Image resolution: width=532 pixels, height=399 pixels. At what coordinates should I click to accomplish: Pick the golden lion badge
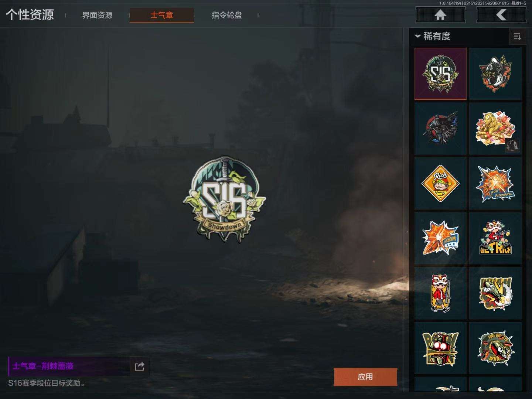point(495,128)
